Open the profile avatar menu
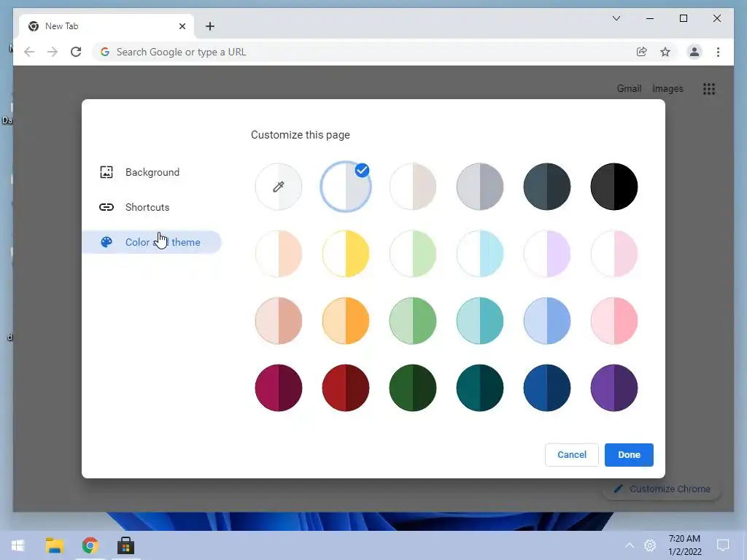Viewport: 747px width, 560px height. click(694, 52)
